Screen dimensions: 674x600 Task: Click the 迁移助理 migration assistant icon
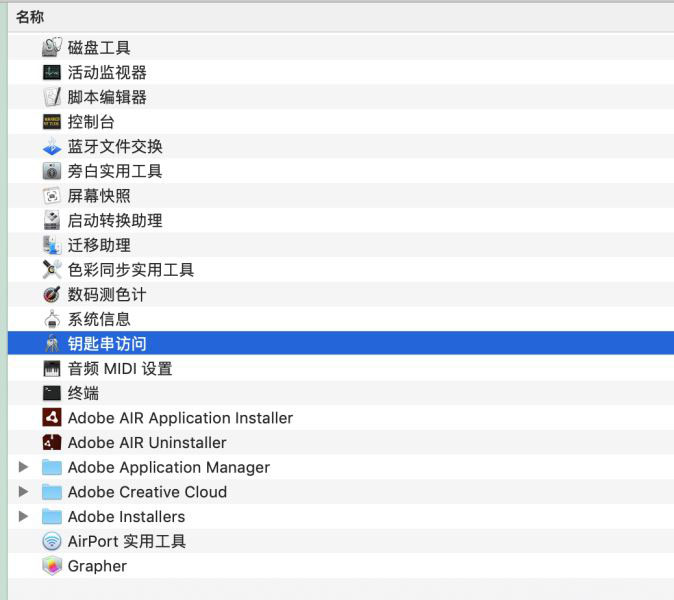point(52,245)
